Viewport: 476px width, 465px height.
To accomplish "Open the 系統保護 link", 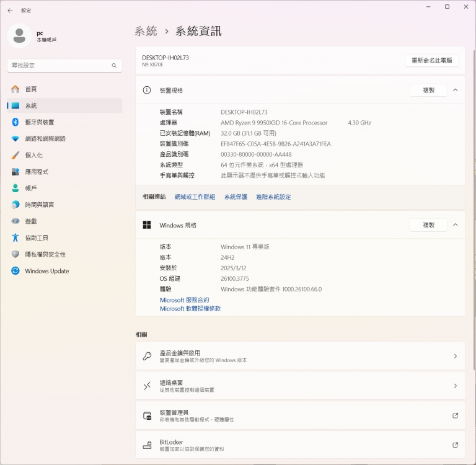I will (236, 197).
